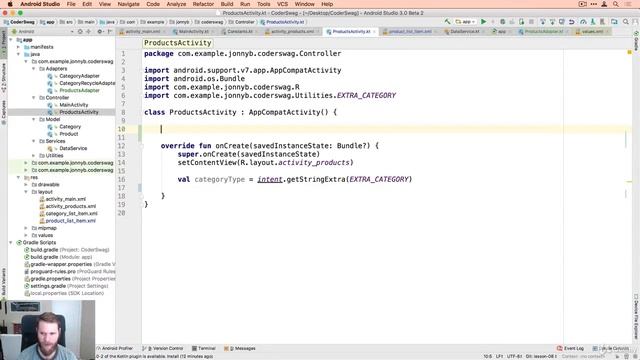Select CategoryAdapter in project tree

point(79,76)
